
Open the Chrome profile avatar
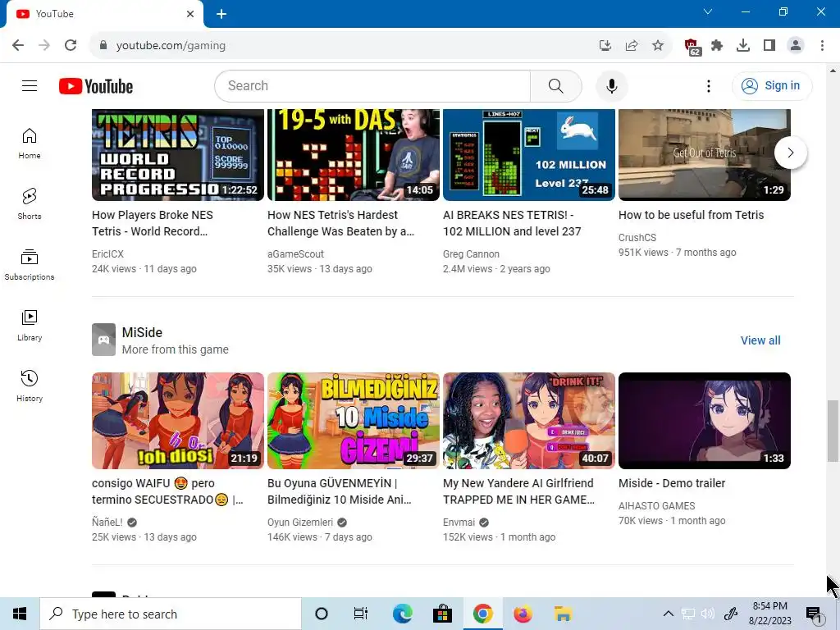[796, 46]
